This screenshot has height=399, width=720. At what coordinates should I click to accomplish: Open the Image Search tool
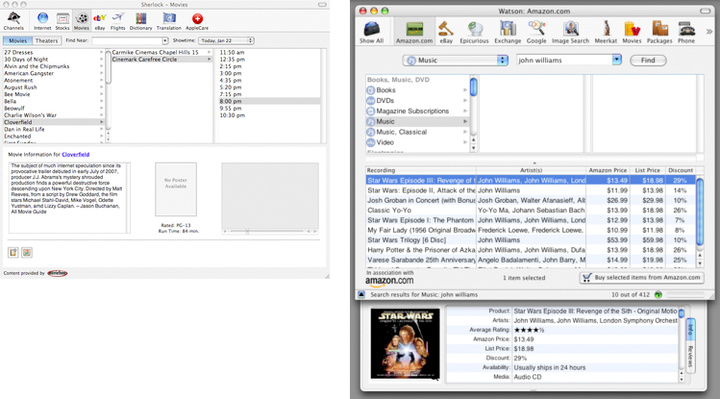pyautogui.click(x=570, y=32)
